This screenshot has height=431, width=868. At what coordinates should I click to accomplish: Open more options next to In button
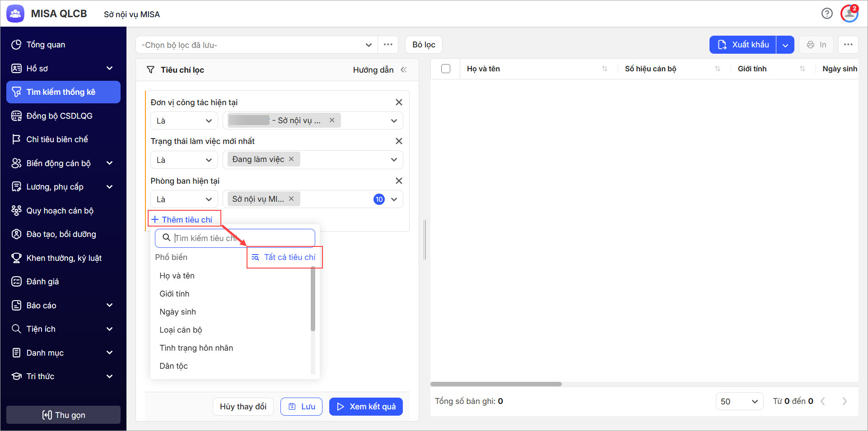pos(848,45)
